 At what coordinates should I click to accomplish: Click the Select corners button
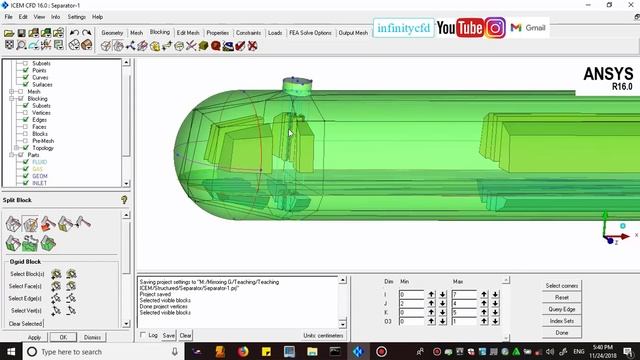coord(562,286)
